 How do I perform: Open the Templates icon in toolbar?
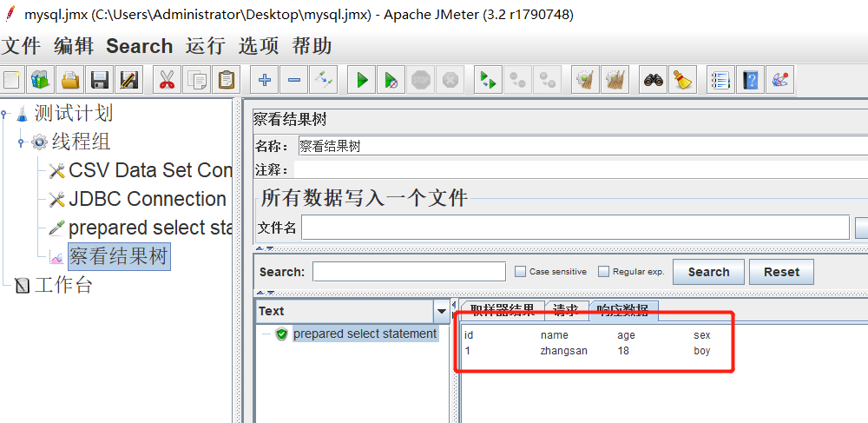coord(40,80)
